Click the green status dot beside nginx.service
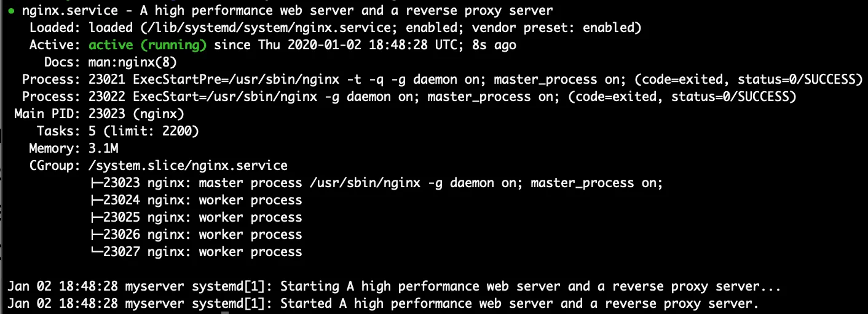The image size is (868, 314). click(x=12, y=11)
